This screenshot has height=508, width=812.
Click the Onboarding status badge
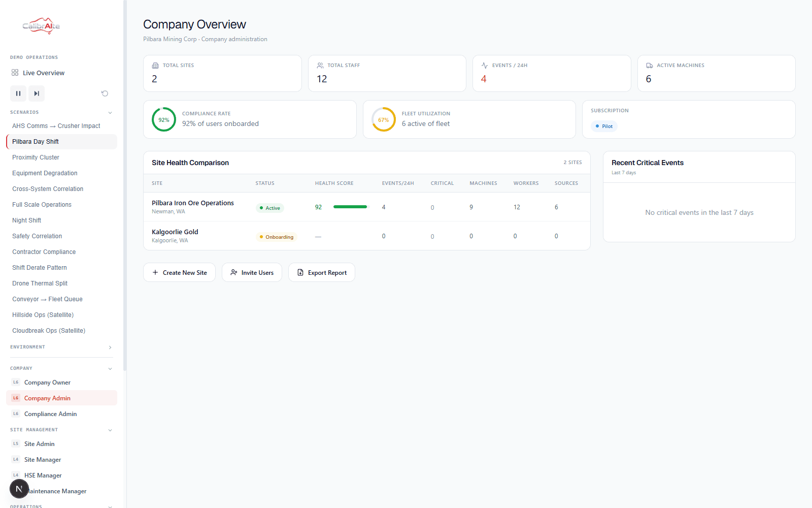click(276, 237)
